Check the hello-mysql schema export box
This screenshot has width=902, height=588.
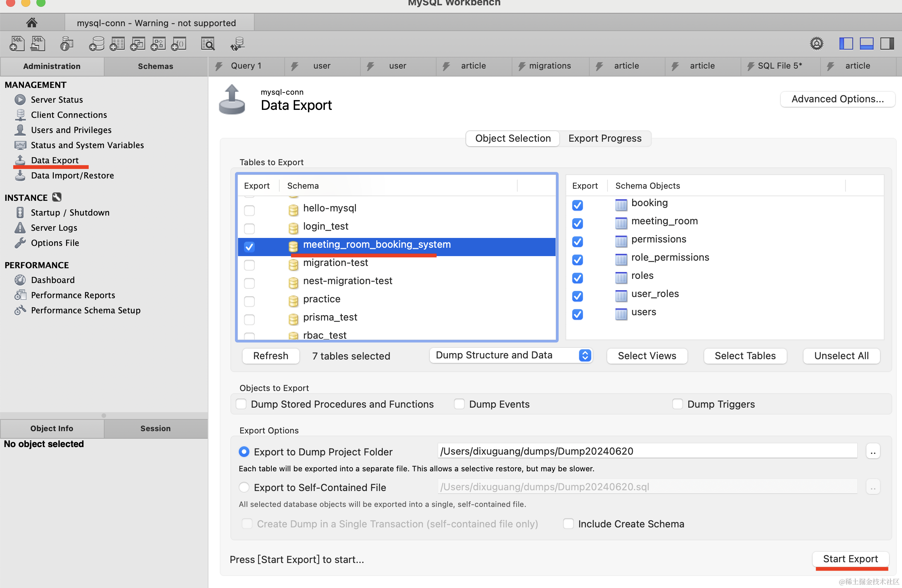point(249,210)
